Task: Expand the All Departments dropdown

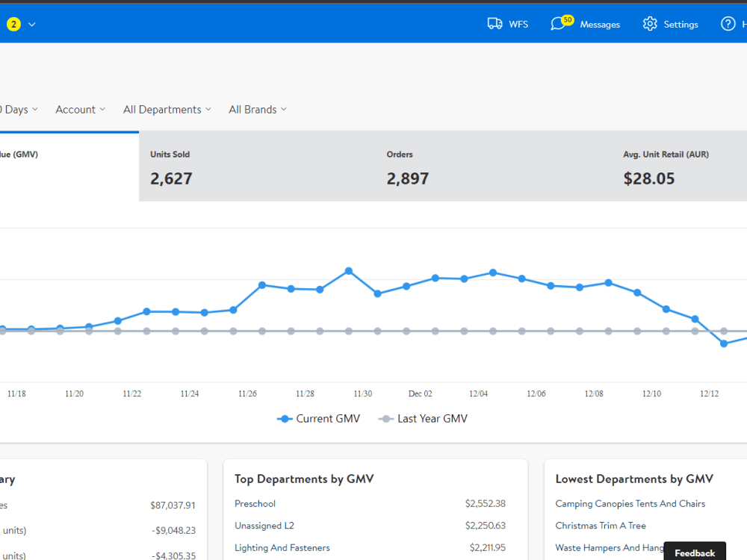Action: 167,110
